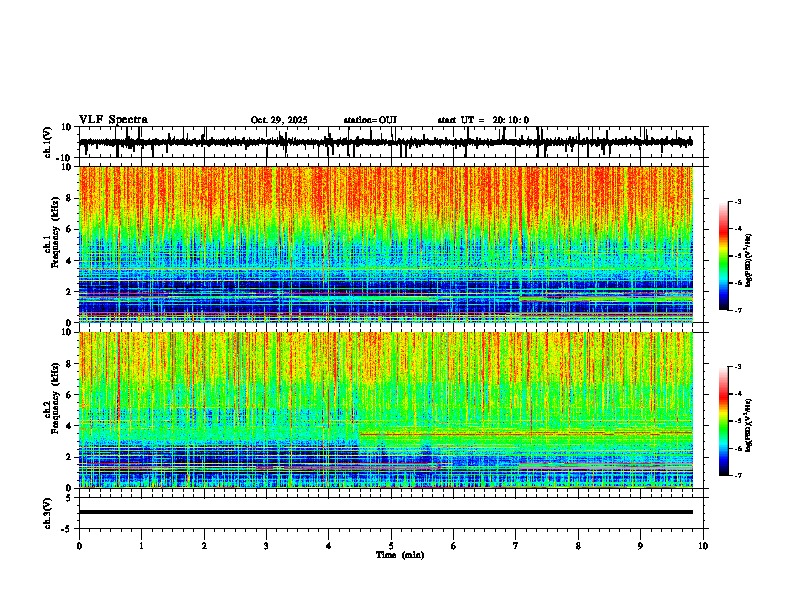Click the date 'Oct. 29, 2025'
The image size is (792, 612).
(279, 120)
